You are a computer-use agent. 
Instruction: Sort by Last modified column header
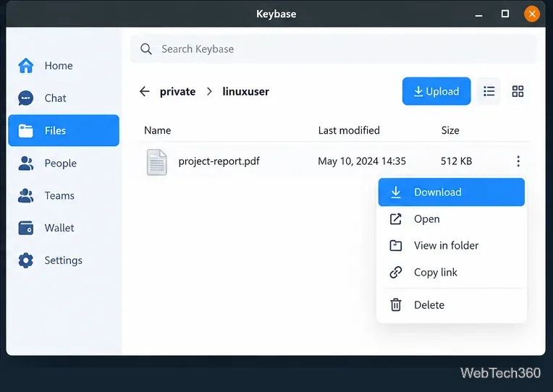point(349,130)
